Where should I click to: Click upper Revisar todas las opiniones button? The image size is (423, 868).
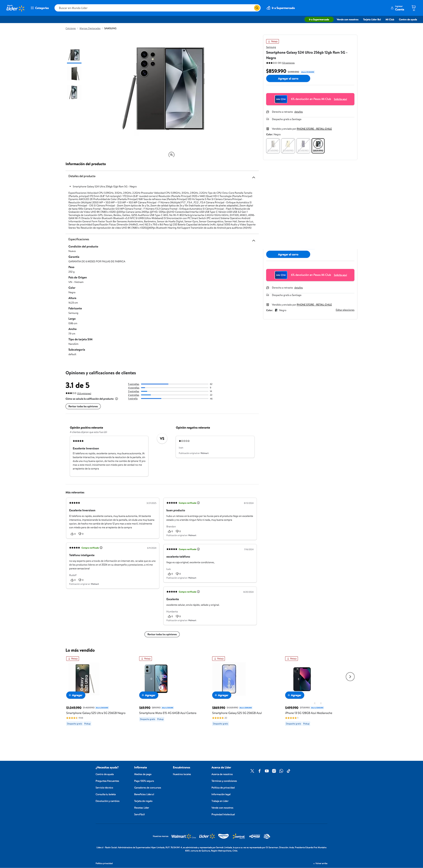pyautogui.click(x=83, y=406)
